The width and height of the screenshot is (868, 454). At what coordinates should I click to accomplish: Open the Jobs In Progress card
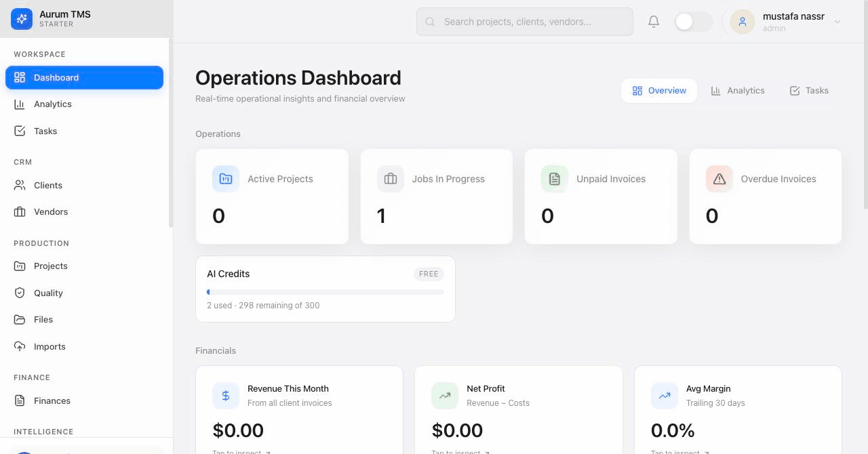pyautogui.click(x=437, y=197)
